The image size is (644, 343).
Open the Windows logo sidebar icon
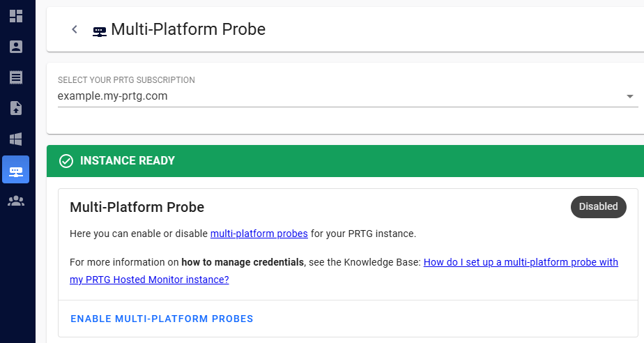pyautogui.click(x=15, y=139)
